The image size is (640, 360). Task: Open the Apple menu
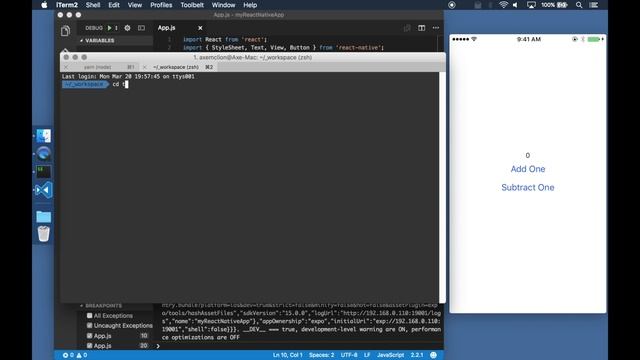tap(44, 5)
